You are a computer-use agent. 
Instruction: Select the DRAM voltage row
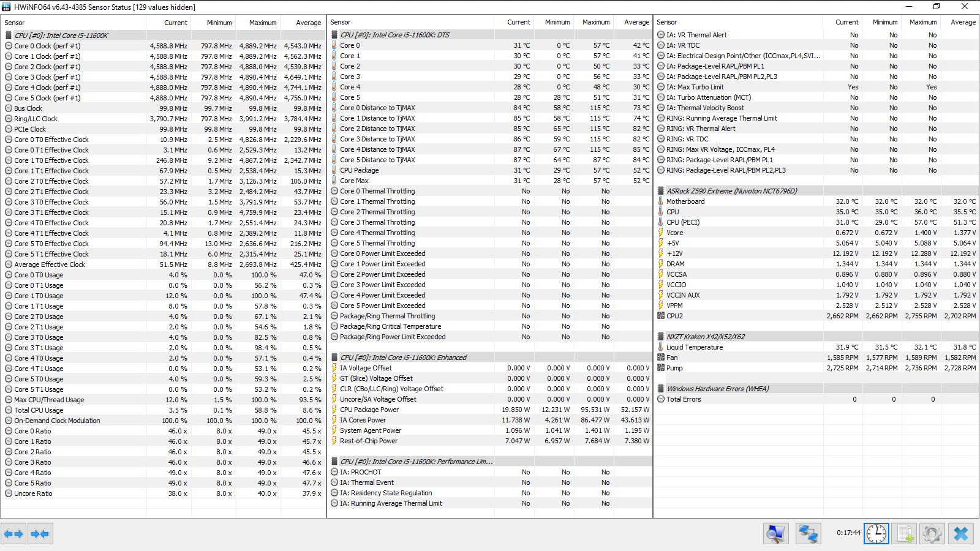coord(816,264)
